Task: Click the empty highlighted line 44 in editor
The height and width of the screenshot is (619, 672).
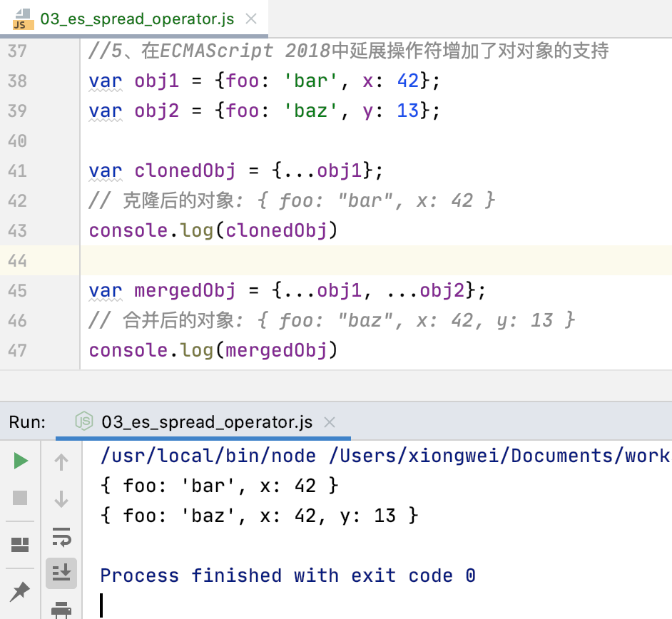Action: pos(376,260)
